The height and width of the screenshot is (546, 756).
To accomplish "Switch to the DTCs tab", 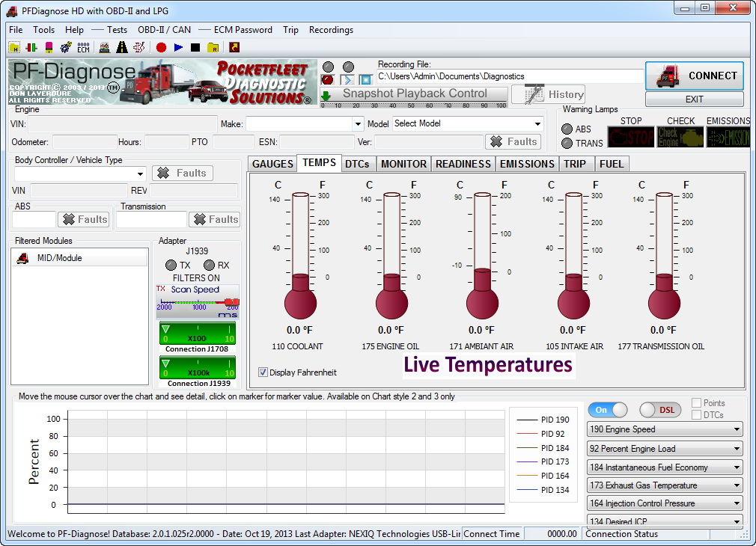I will 357,164.
